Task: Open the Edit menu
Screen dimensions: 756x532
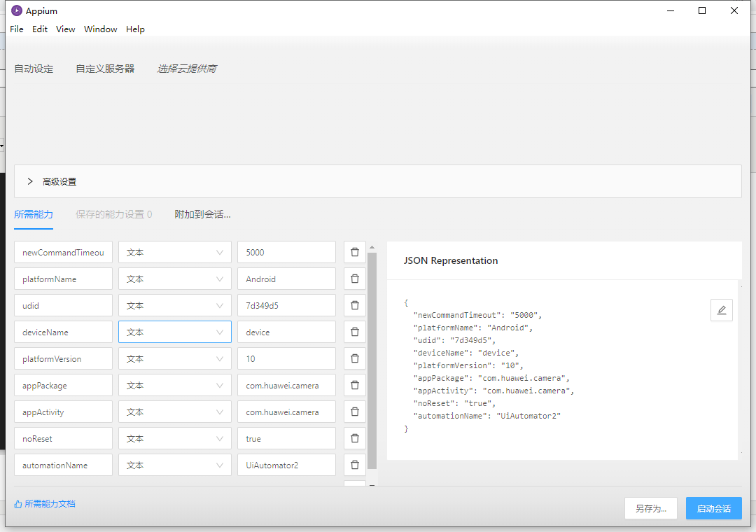Action: [x=39, y=29]
